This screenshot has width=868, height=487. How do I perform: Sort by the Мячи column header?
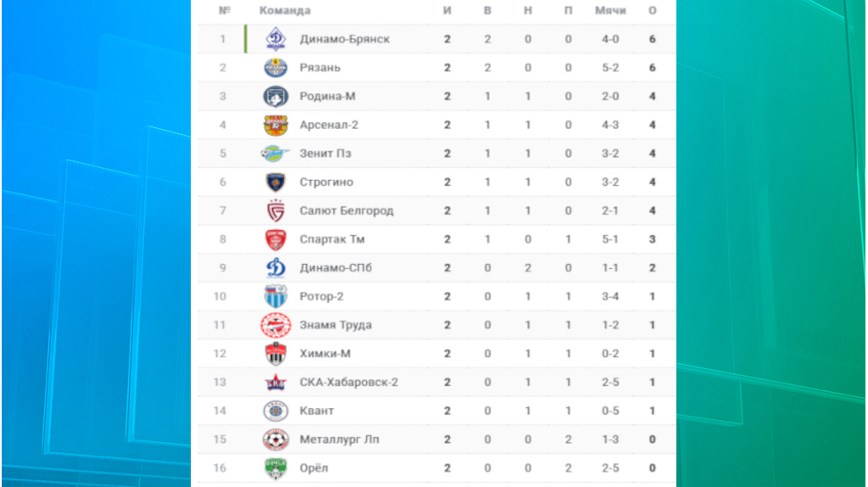click(610, 10)
